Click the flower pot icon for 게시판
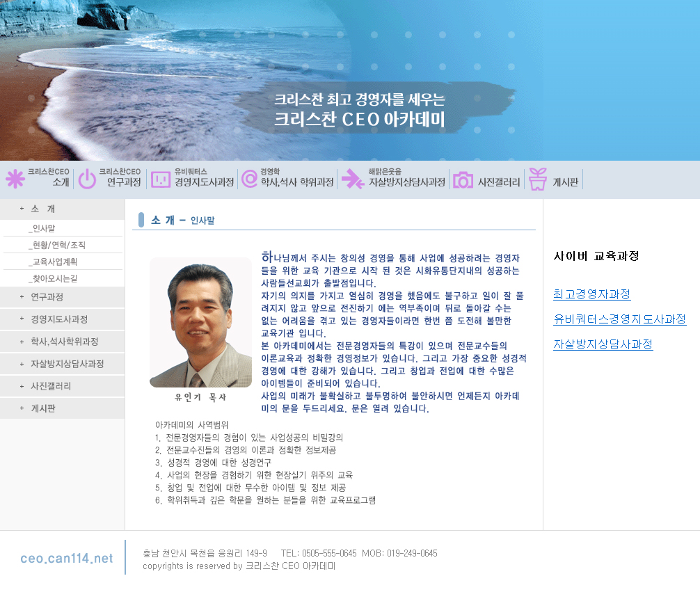The height and width of the screenshot is (592, 700). (x=537, y=179)
